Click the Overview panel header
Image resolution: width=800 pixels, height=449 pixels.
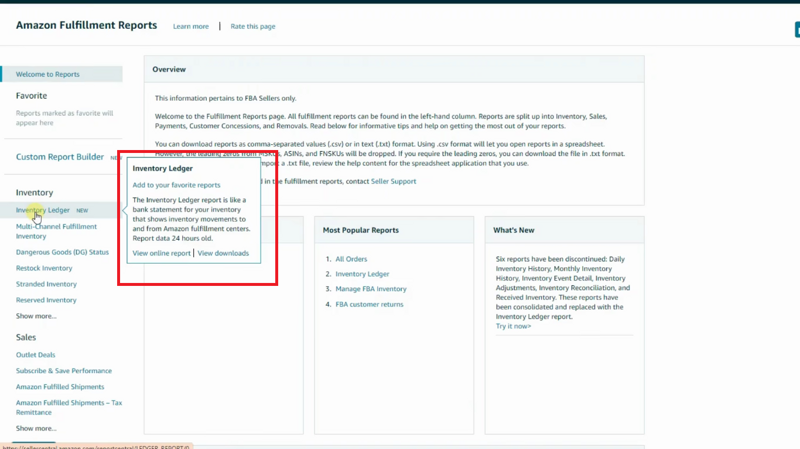394,69
